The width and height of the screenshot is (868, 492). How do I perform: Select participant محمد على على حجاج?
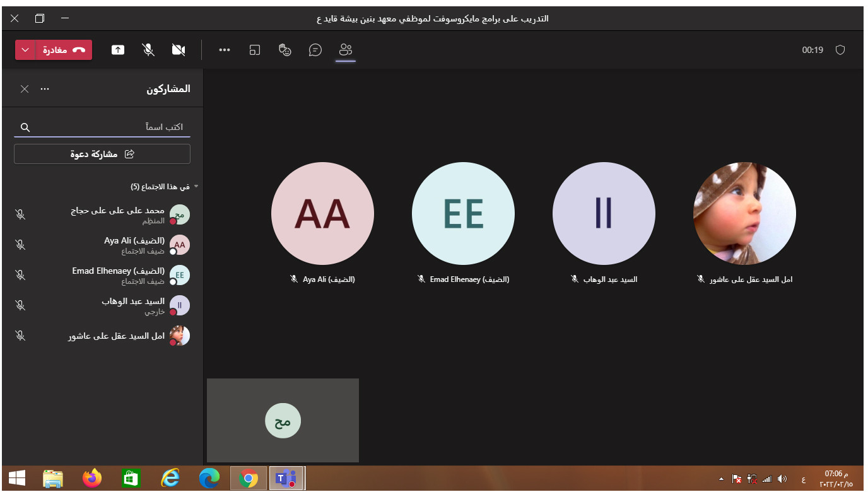pyautogui.click(x=102, y=215)
